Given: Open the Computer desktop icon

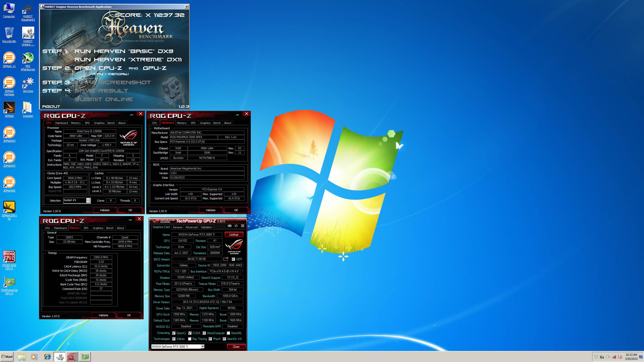Looking at the screenshot, I should pos(9,10).
